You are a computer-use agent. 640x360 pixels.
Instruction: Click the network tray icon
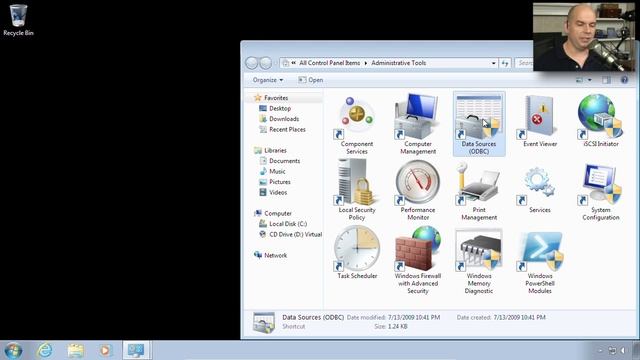(x=612, y=351)
